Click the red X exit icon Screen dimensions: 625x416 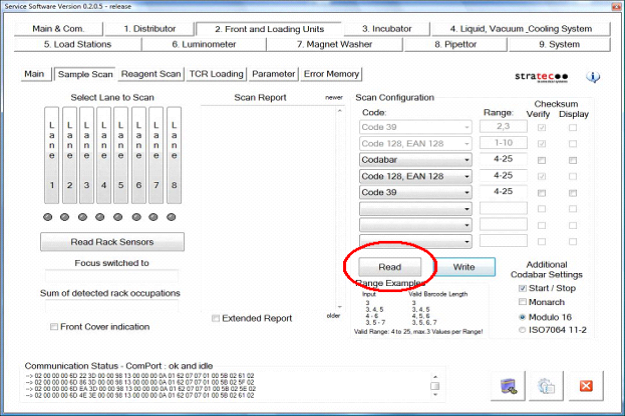pyautogui.click(x=586, y=385)
